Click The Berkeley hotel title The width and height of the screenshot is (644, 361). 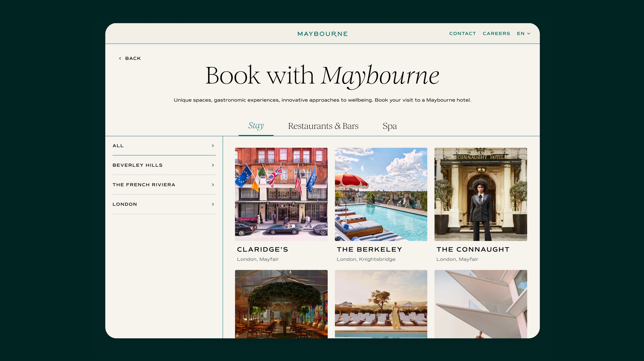369,249
